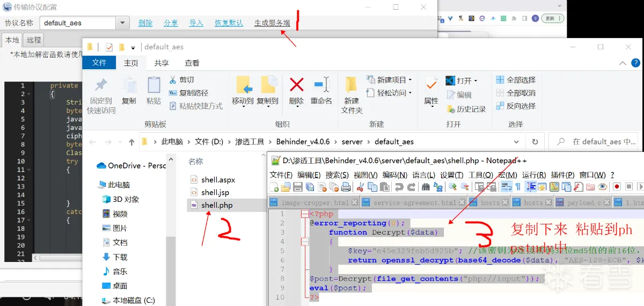Click the Redo arrow in Notepad++ toolbar
This screenshot has width=644, height=306.
click(411, 187)
